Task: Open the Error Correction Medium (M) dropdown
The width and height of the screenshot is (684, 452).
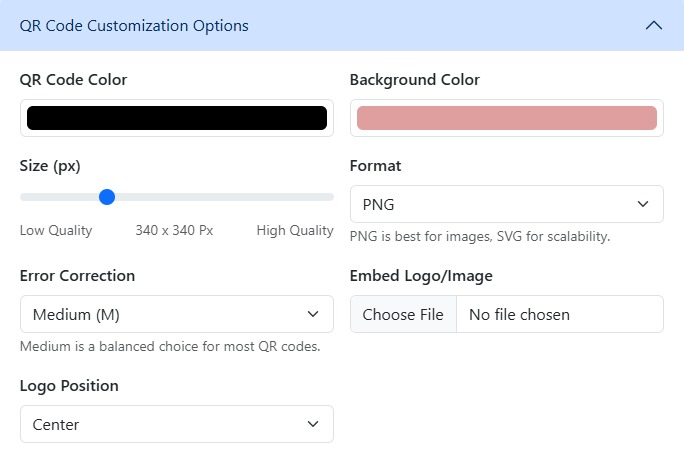Action: (x=177, y=314)
